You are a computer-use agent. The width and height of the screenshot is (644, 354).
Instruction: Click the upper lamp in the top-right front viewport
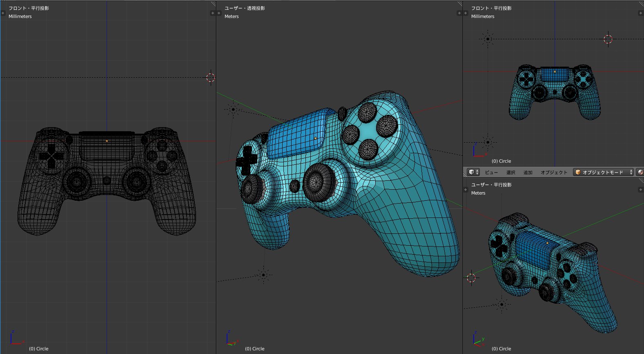[488, 39]
